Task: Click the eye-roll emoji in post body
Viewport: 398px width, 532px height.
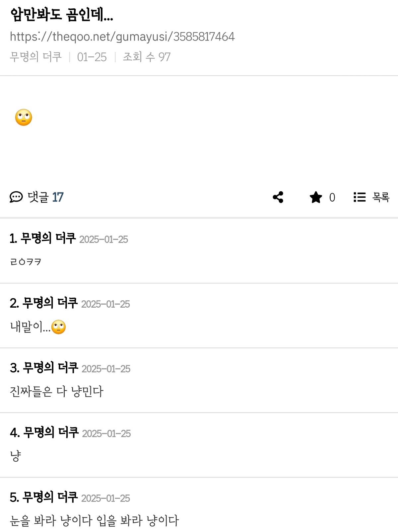Action: [24, 117]
